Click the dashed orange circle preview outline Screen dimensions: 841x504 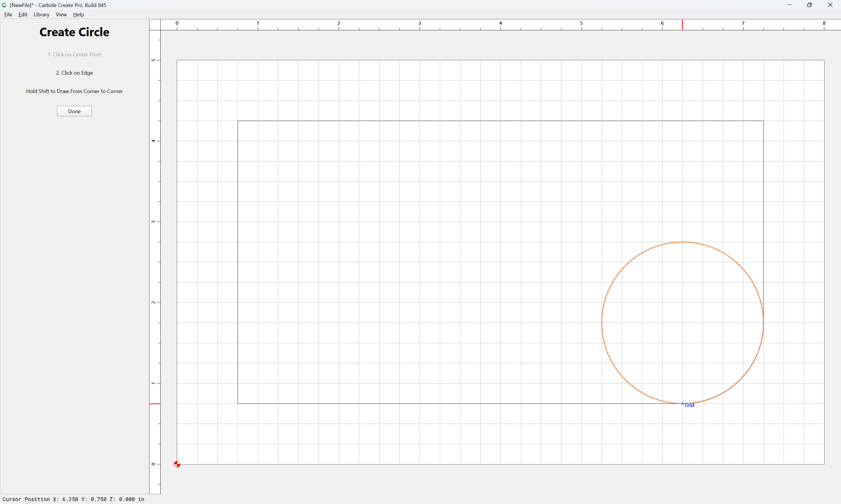pos(602,323)
